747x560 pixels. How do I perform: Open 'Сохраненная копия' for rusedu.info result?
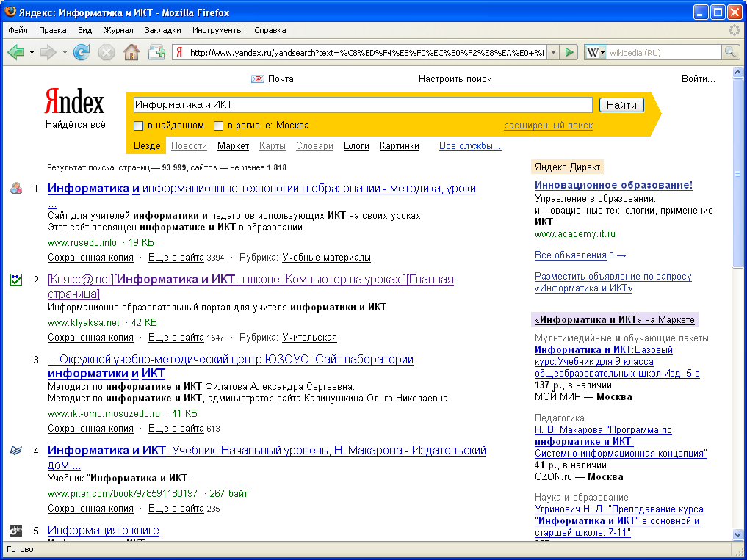pyautogui.click(x=90, y=258)
